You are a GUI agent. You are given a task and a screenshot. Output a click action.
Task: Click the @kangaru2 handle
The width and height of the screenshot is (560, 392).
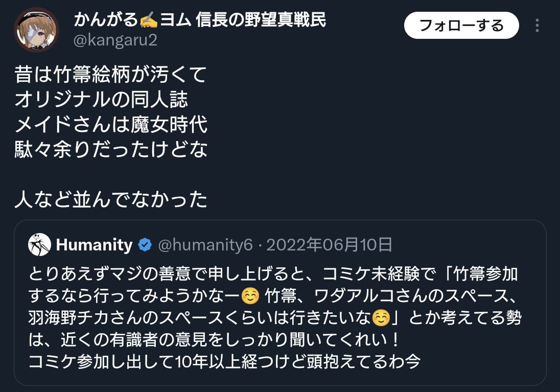pos(115,41)
